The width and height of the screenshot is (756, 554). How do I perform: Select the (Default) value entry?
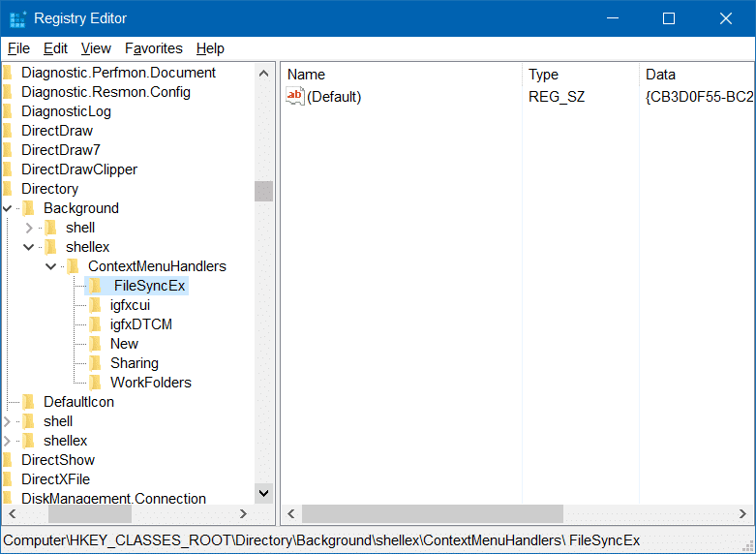334,97
